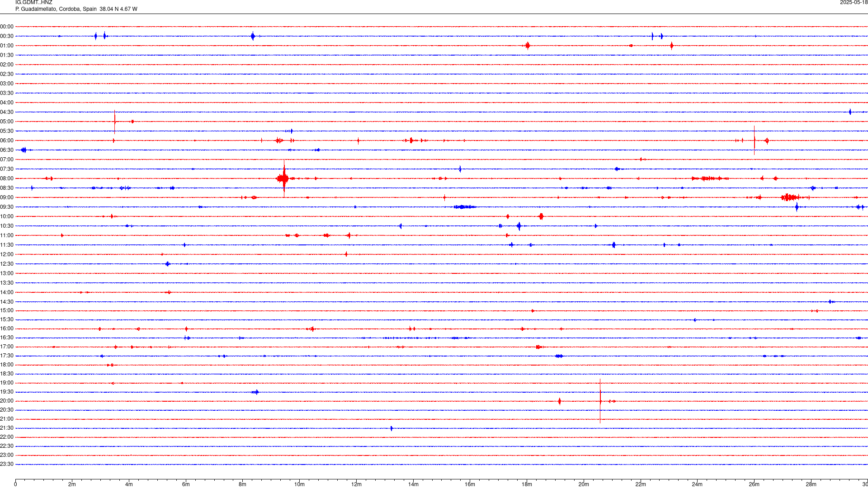Select the 01:00 trace time label
Image resolution: width=868 pixels, height=488 pixels.
pyautogui.click(x=7, y=46)
